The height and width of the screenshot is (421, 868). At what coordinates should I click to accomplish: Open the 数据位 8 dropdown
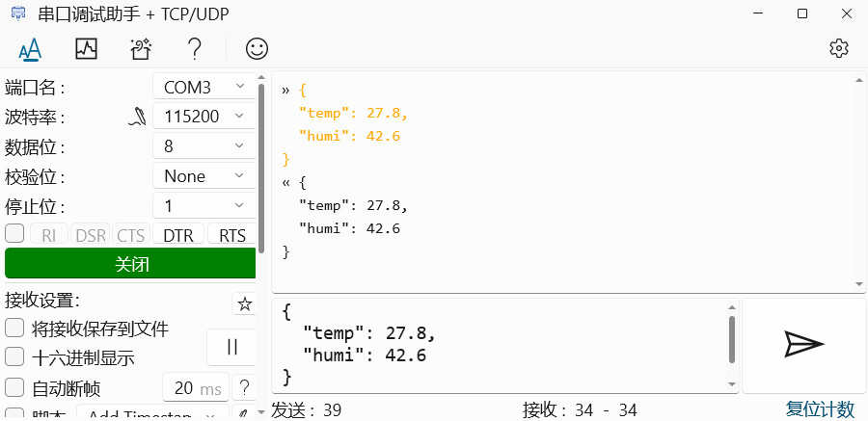point(204,146)
